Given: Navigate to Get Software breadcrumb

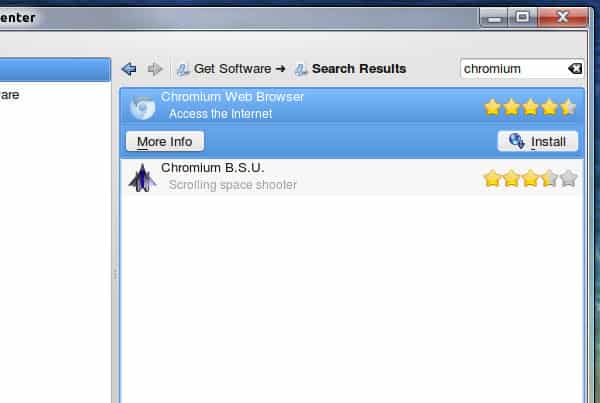Looking at the screenshot, I should tap(233, 69).
